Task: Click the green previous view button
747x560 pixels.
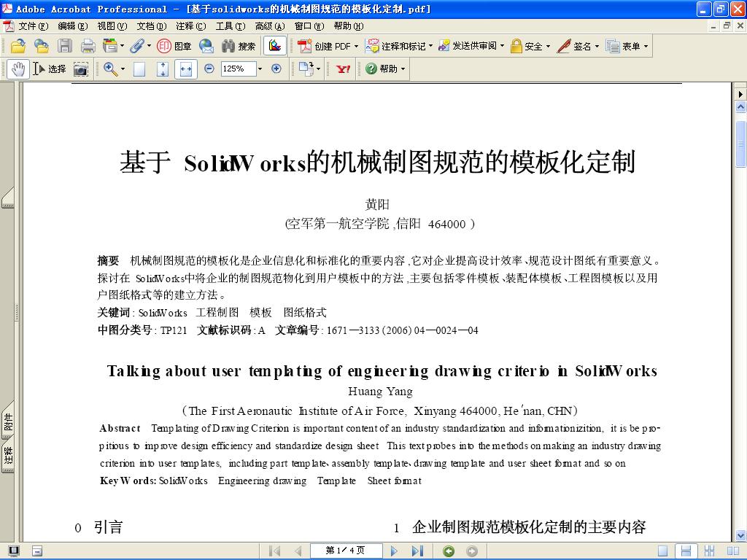Action: coord(449,551)
